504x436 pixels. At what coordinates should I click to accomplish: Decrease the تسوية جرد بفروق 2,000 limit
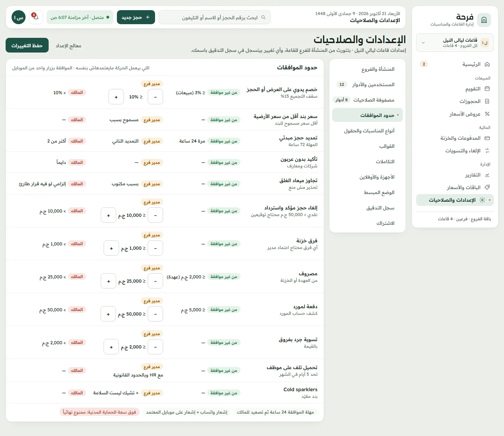(x=155, y=347)
